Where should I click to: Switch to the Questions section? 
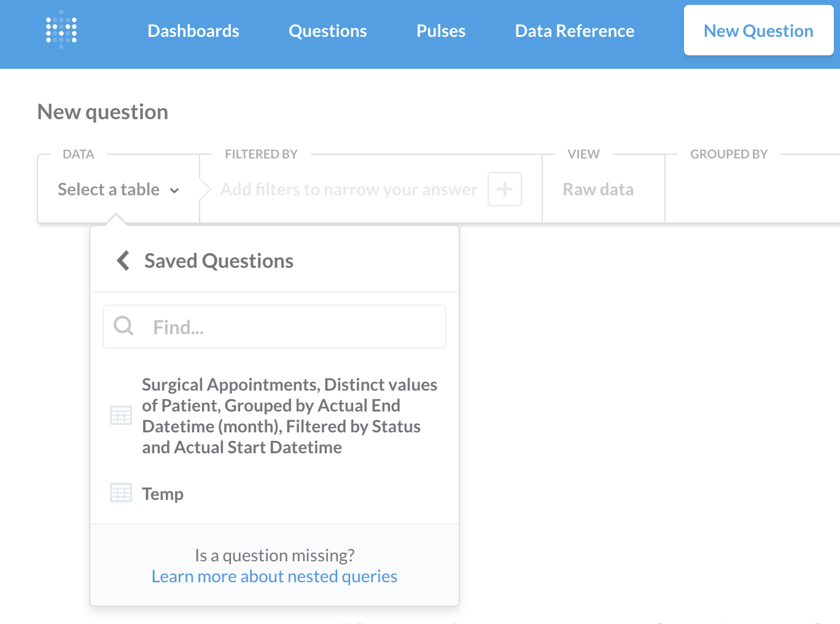(327, 31)
